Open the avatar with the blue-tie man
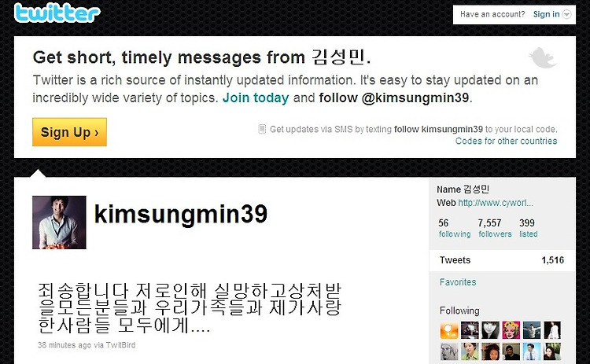The width and height of the screenshot is (590, 364). (531, 351)
